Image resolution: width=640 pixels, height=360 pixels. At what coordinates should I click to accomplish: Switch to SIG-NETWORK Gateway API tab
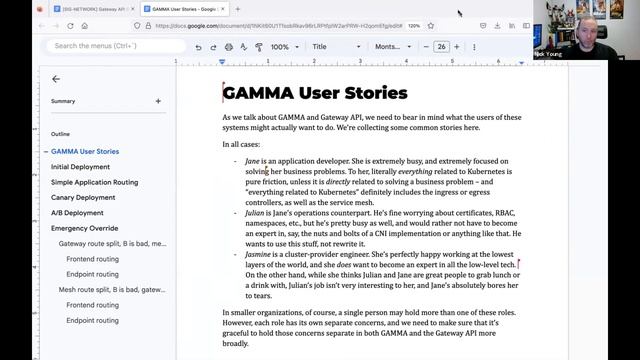(94, 9)
